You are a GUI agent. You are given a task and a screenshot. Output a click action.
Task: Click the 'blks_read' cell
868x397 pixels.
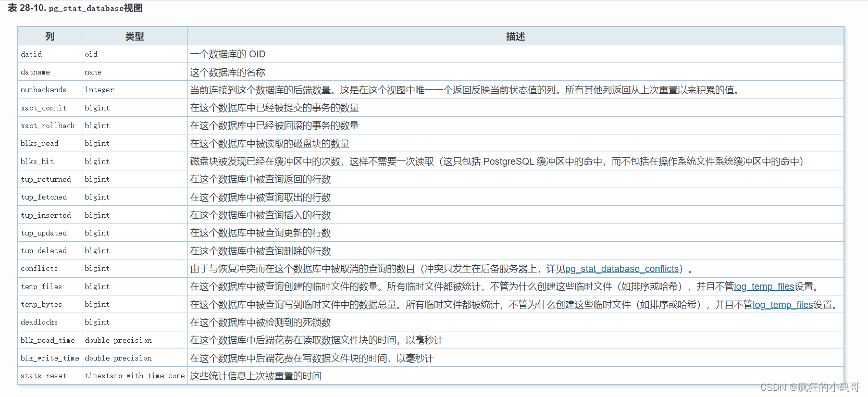(x=50, y=143)
